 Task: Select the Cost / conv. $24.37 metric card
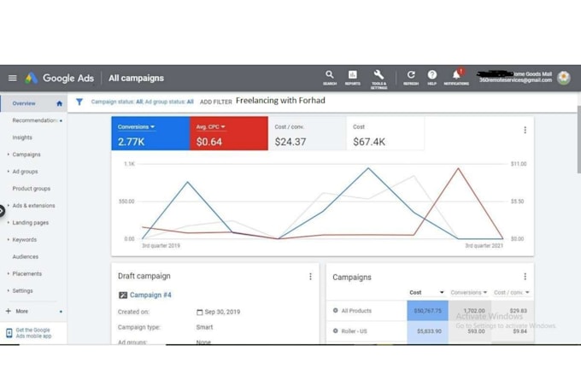tap(308, 133)
